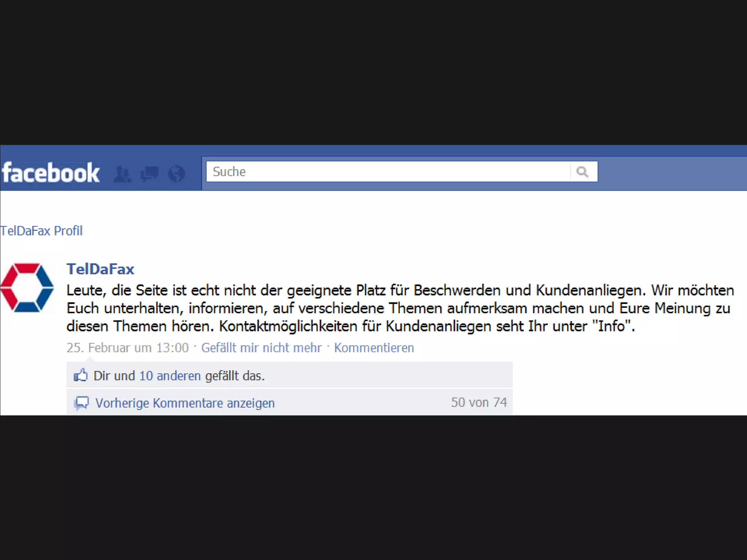Open the TelDaFax hexagon profile picture
This screenshot has height=560, width=747.
(x=27, y=288)
